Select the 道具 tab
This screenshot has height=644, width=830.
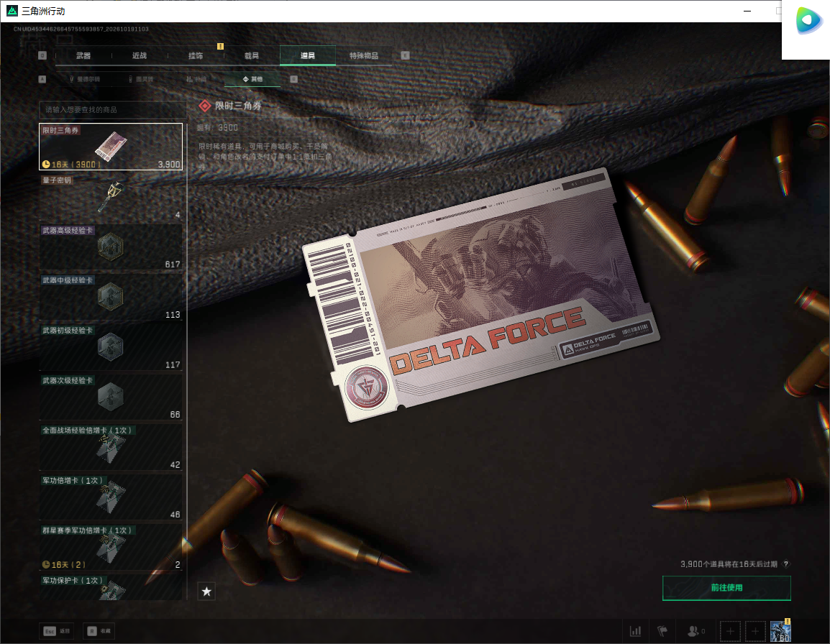click(308, 55)
